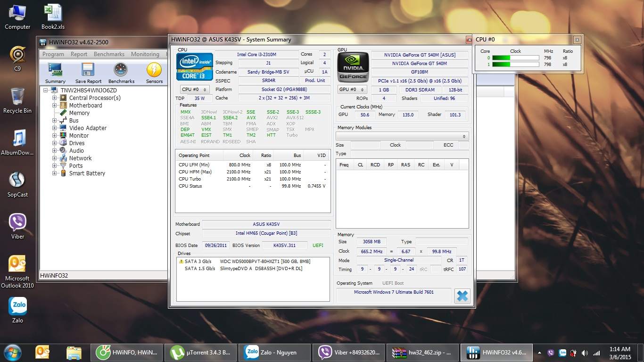
Task: Select the Drives icon in the hardware tree
Action: point(63,143)
